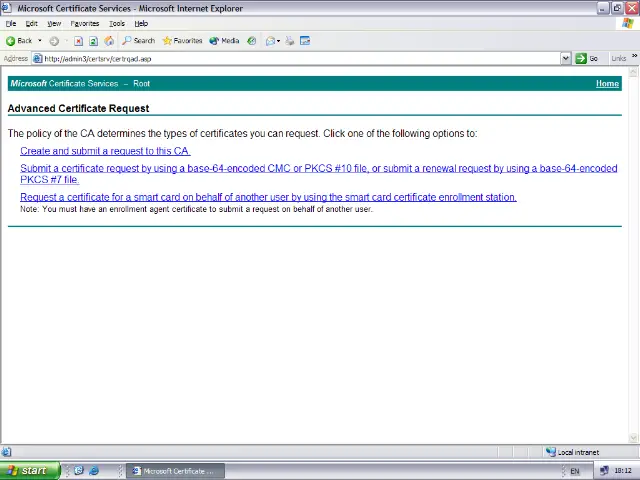640x480 pixels.
Task: Select the Microsoft Certificate taskbar button
Action: pos(176,471)
